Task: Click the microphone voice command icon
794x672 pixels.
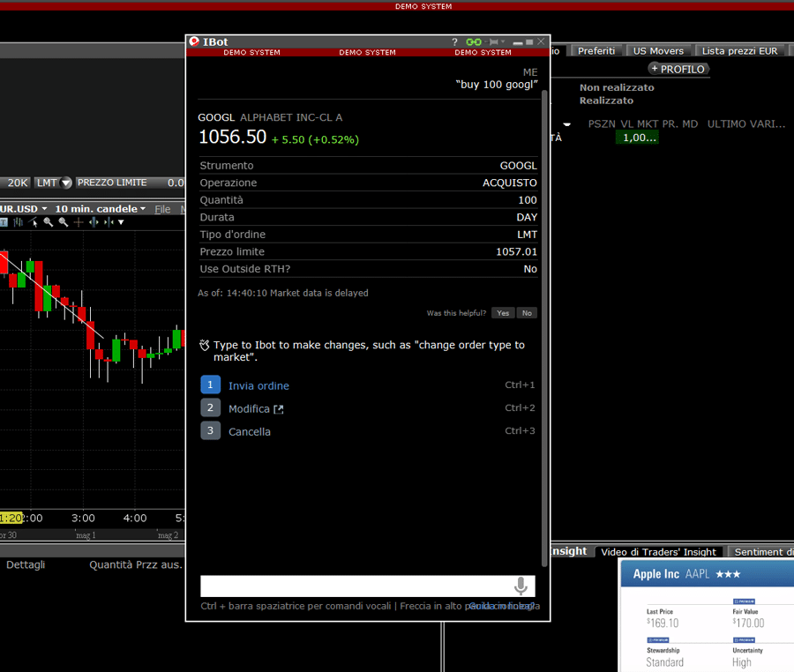Action: [521, 586]
